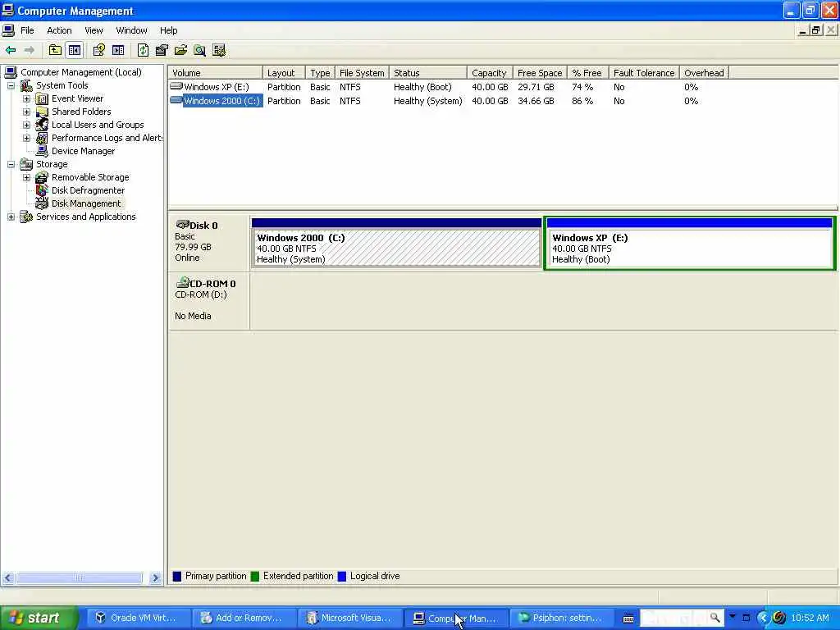Click the Local Users and Groups icon

[42, 125]
